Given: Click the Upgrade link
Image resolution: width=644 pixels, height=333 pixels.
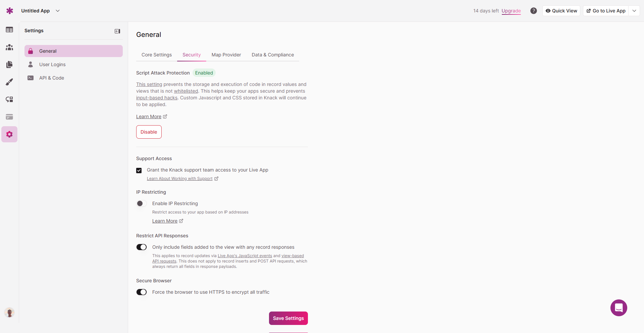Looking at the screenshot, I should pyautogui.click(x=511, y=11).
